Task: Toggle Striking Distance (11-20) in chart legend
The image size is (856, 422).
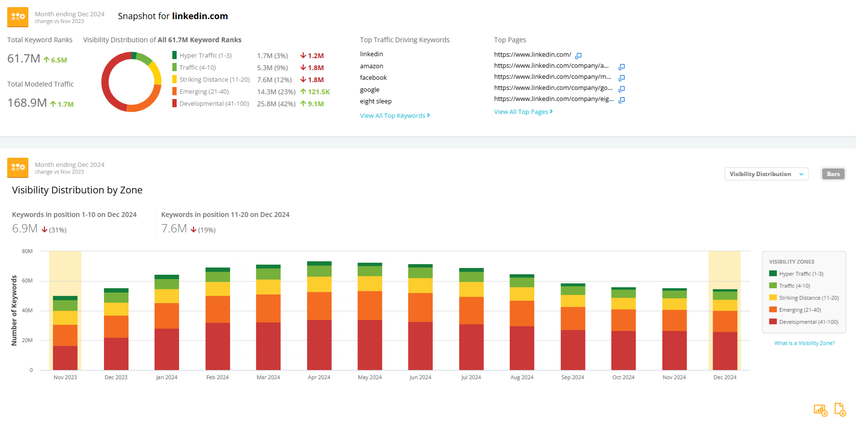Action: (804, 298)
